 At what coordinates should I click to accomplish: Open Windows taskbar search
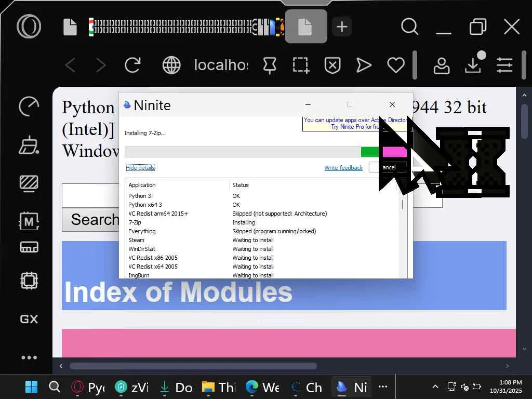[54, 387]
